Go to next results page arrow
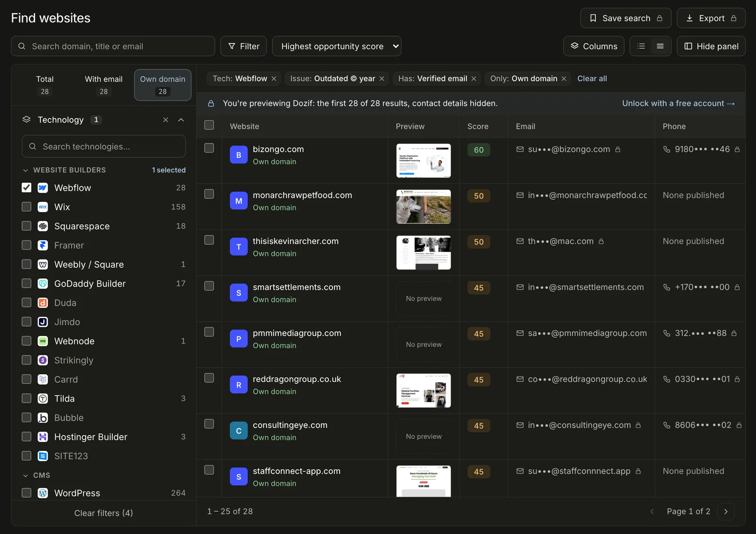The image size is (756, 534). (726, 511)
